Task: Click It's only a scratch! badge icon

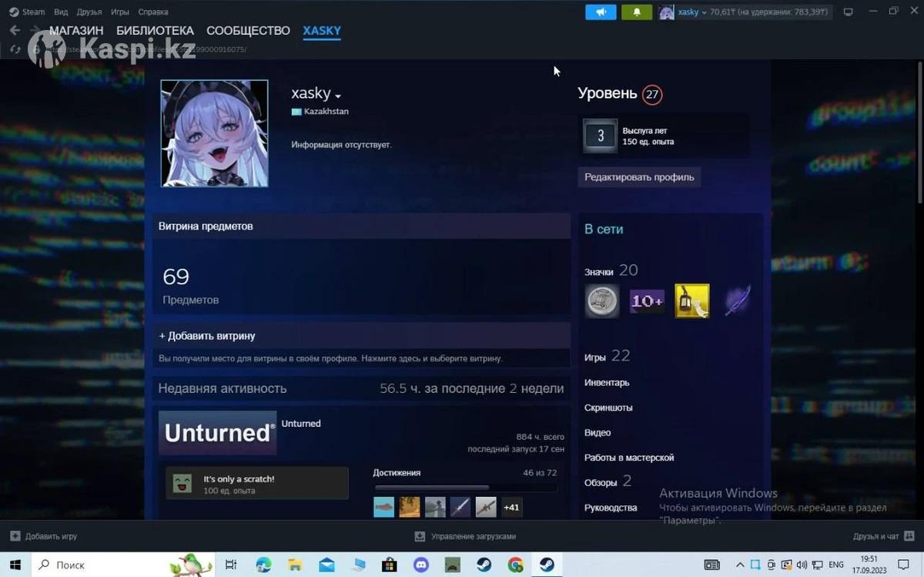Action: point(182,484)
